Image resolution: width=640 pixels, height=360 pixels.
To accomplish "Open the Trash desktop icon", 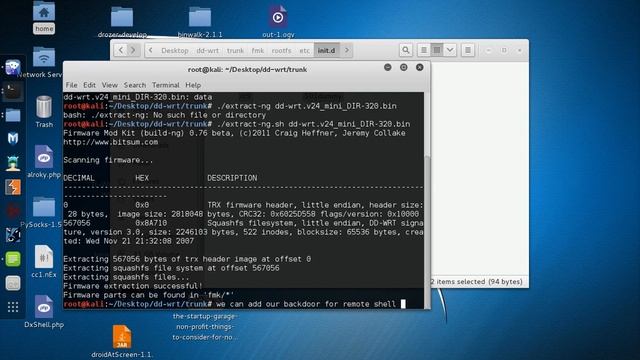I will click(x=44, y=112).
